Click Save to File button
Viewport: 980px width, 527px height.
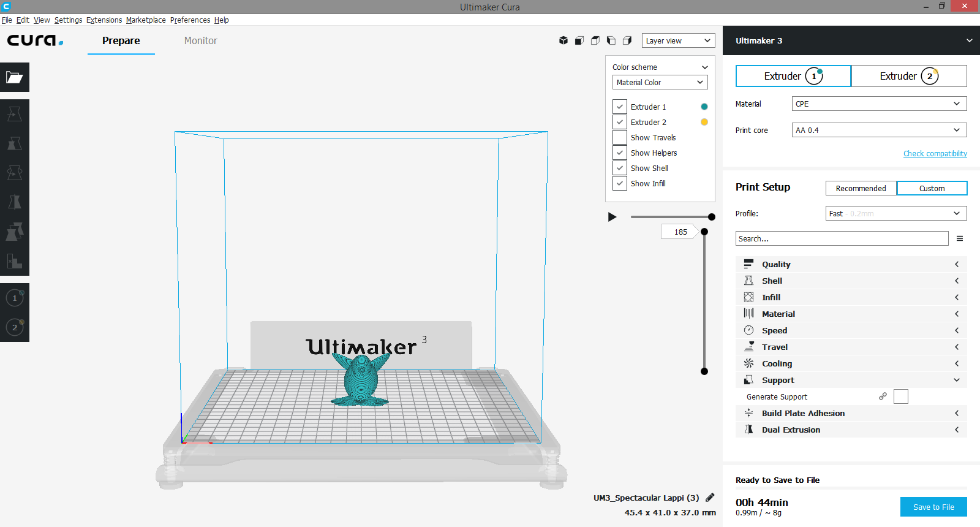pos(933,507)
